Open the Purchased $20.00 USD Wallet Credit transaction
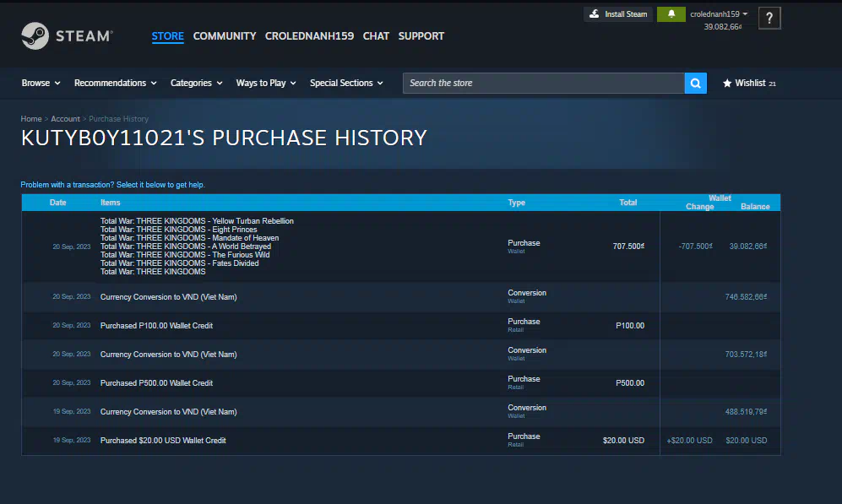 163,441
